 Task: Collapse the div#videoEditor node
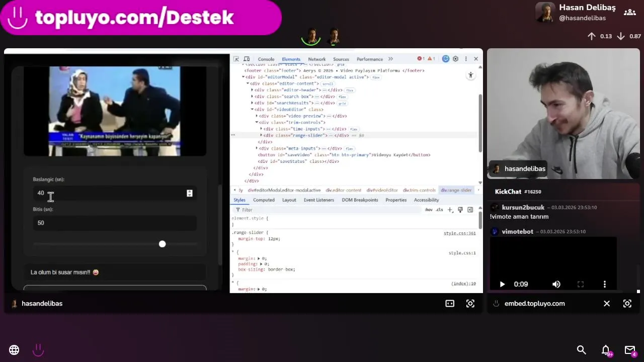252,110
